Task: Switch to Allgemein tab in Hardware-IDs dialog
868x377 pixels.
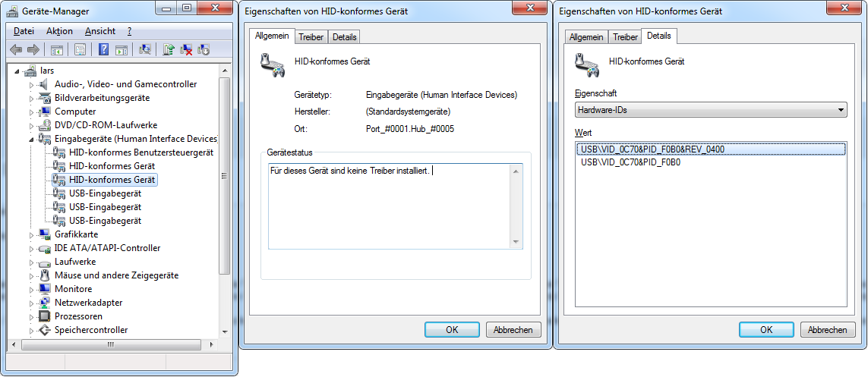Action: coord(586,37)
